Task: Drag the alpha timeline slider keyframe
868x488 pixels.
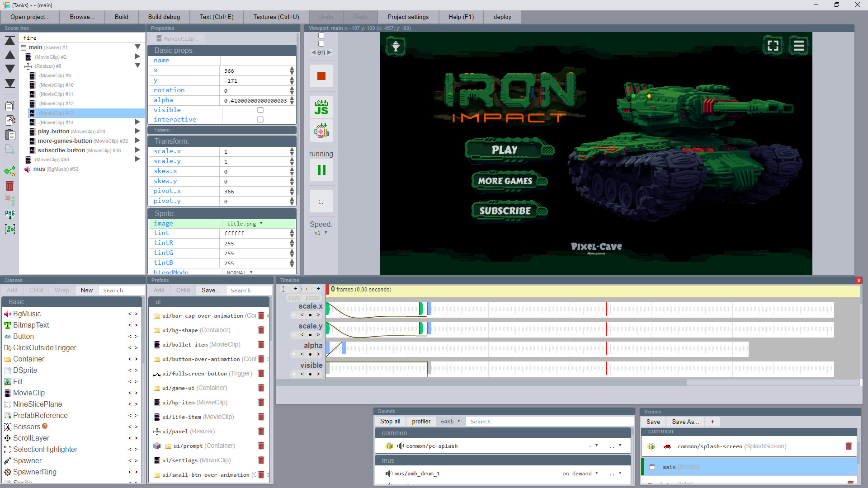Action: pos(342,347)
